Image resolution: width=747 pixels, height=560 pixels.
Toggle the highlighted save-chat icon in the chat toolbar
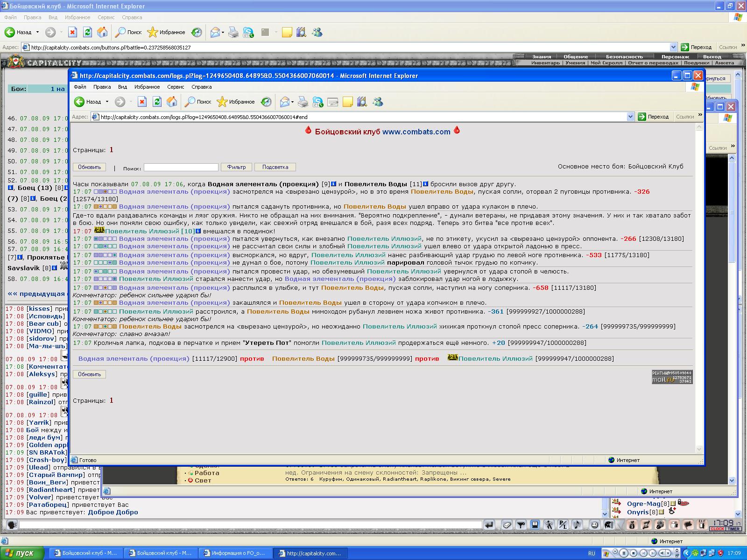(535, 525)
